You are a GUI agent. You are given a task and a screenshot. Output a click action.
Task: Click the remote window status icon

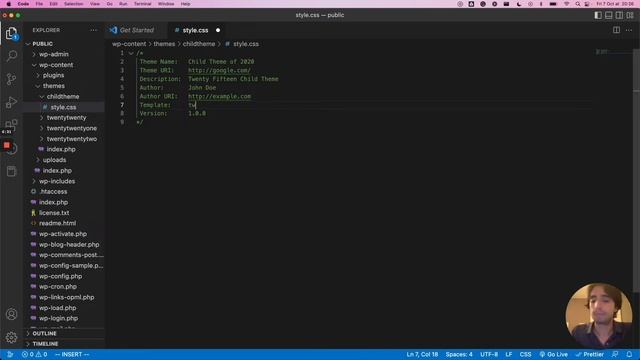(10, 354)
